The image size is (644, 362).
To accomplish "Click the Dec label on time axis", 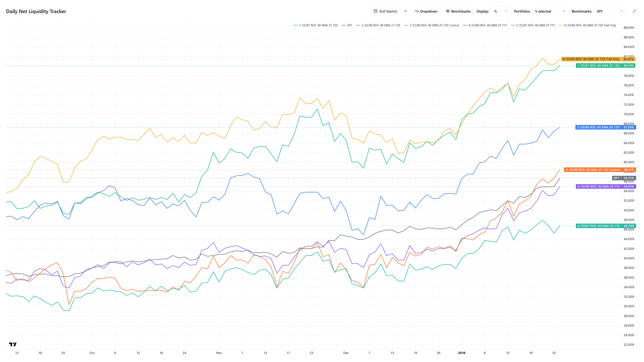I will pos(346,353).
